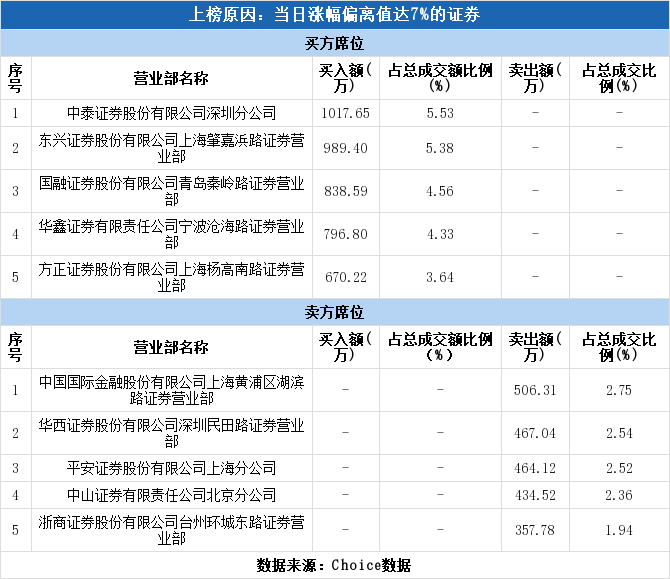Click 买入额(万) header in buyer table

345,78
